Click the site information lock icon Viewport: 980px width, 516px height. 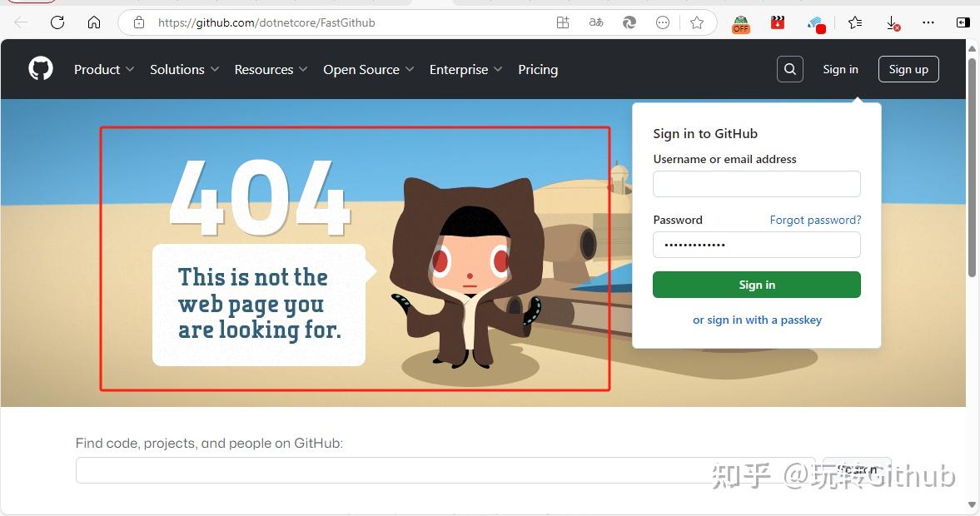point(138,22)
